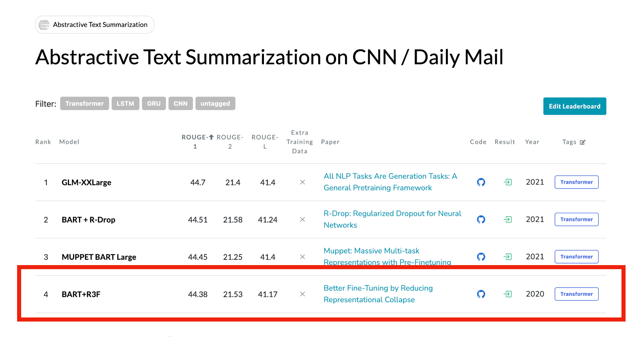Toggle the GRU filter
This screenshot has width=644, height=337.
coord(154,103)
